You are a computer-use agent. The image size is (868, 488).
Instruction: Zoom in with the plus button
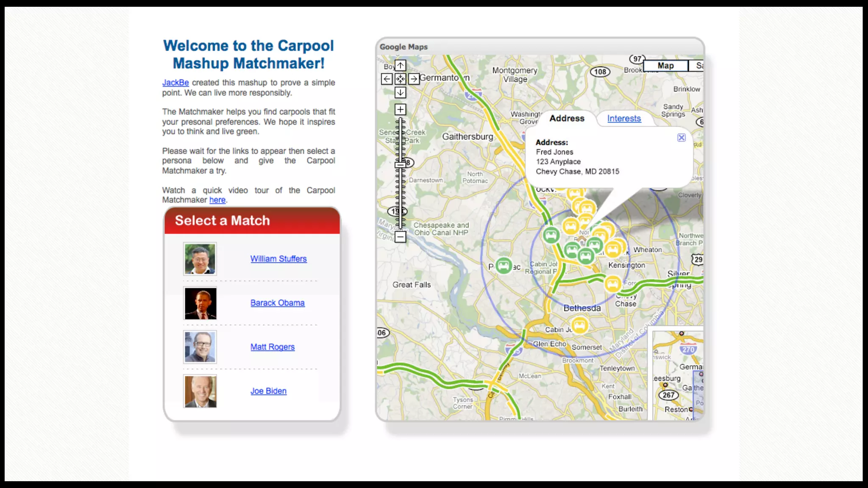400,110
